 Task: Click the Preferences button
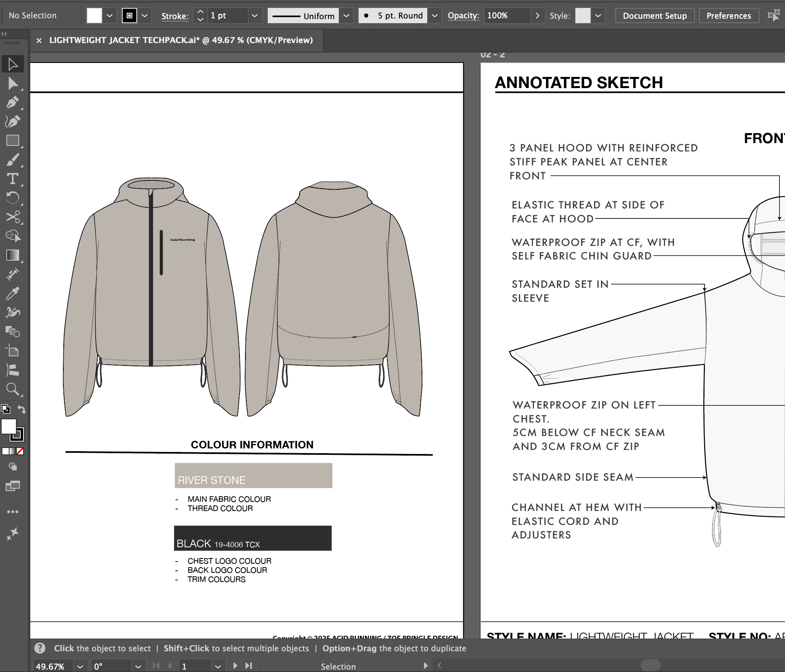point(728,16)
